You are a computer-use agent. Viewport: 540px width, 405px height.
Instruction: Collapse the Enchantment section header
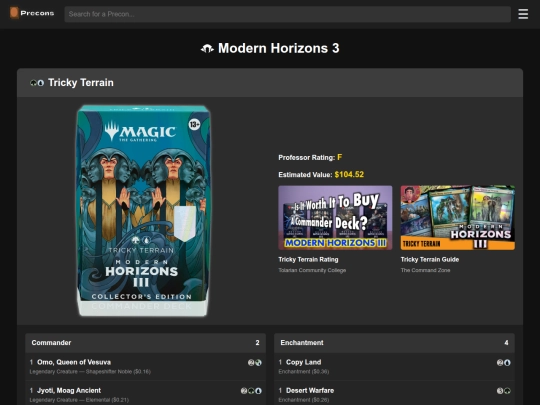(x=394, y=343)
